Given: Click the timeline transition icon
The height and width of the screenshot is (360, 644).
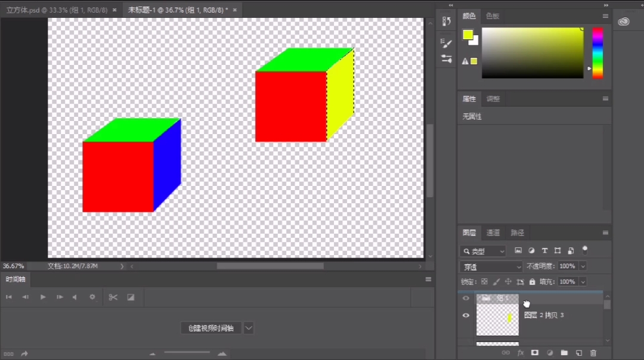Looking at the screenshot, I should (131, 297).
